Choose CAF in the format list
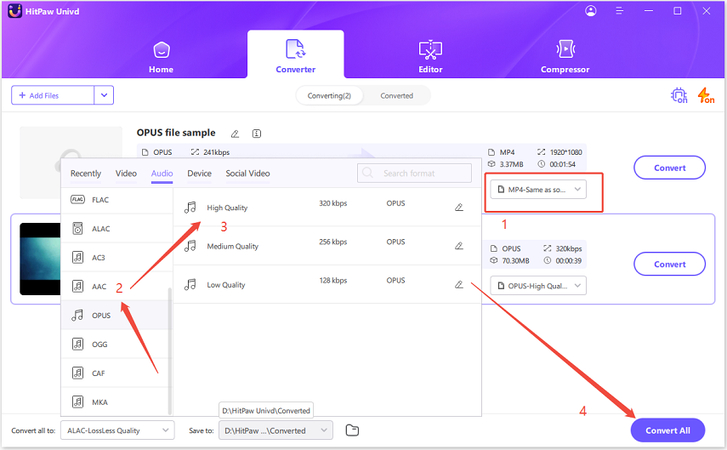 pos(116,373)
